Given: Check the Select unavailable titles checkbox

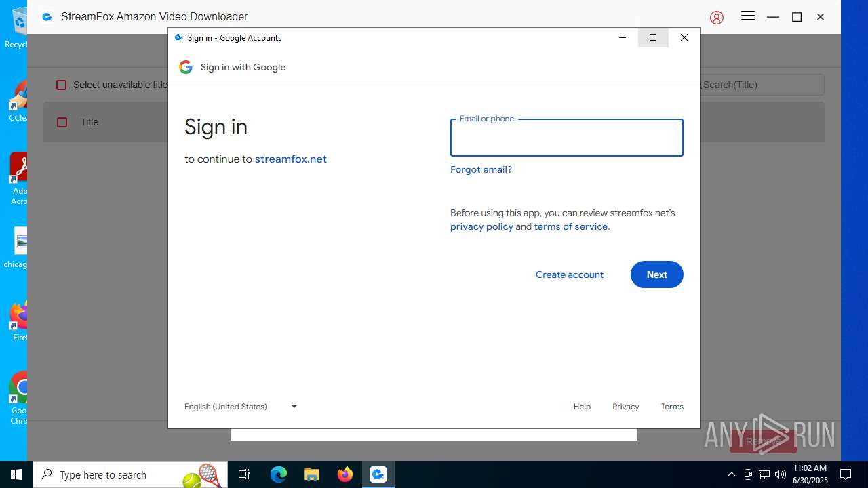Looking at the screenshot, I should tap(62, 85).
